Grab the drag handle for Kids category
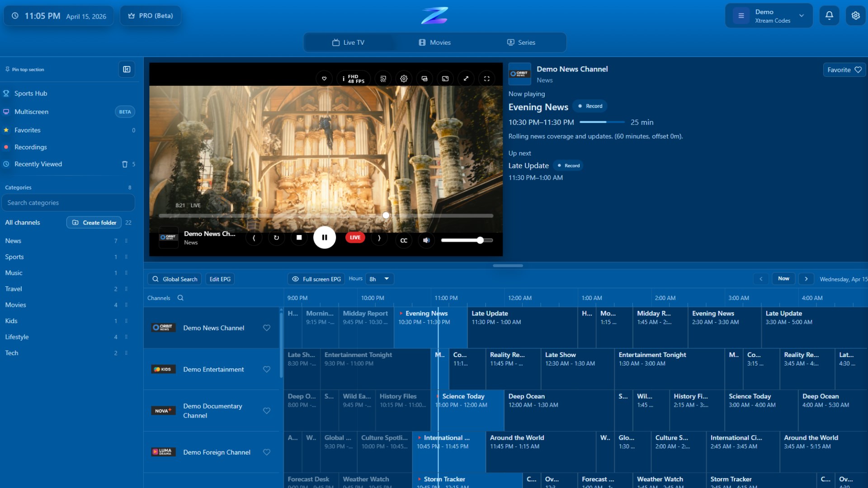This screenshot has width=868, height=488. click(126, 321)
